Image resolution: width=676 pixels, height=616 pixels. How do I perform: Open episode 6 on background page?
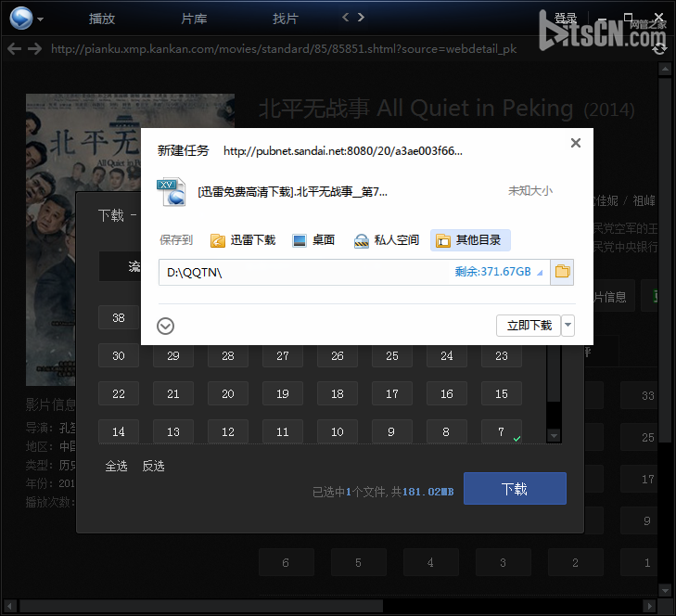287,562
